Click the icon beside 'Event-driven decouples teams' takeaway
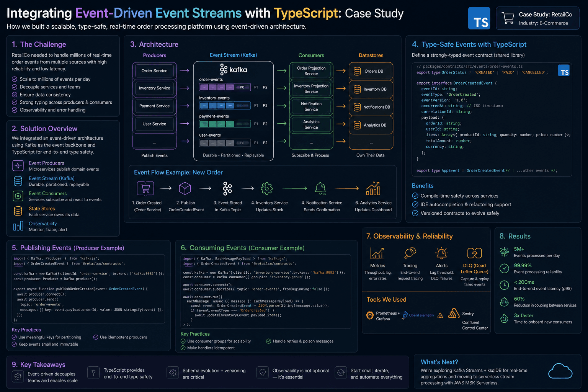Viewport: 588px width, 392px height. coord(18,377)
